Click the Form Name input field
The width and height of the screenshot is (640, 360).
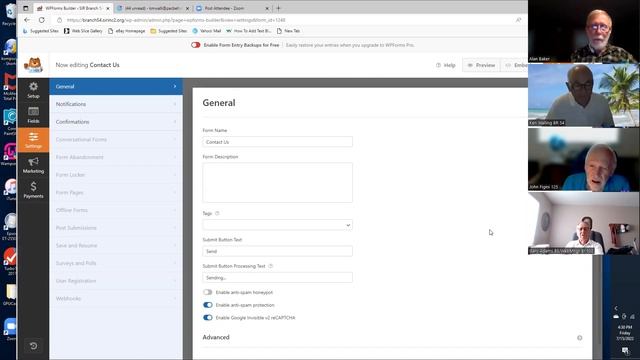277,142
